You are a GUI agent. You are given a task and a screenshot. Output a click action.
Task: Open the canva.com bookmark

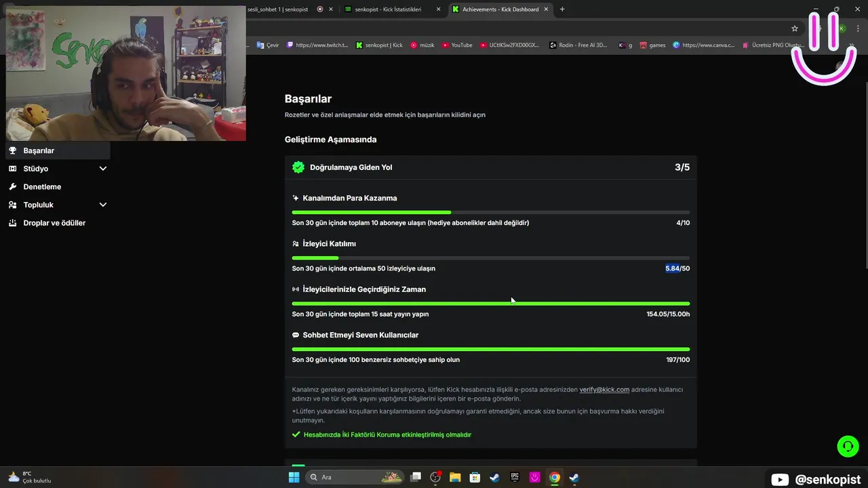pos(703,45)
